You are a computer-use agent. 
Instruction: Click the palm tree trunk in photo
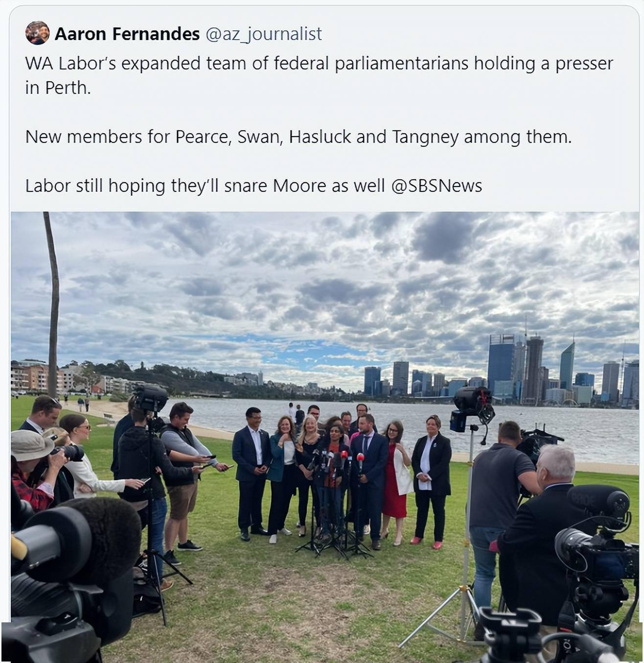[52, 304]
